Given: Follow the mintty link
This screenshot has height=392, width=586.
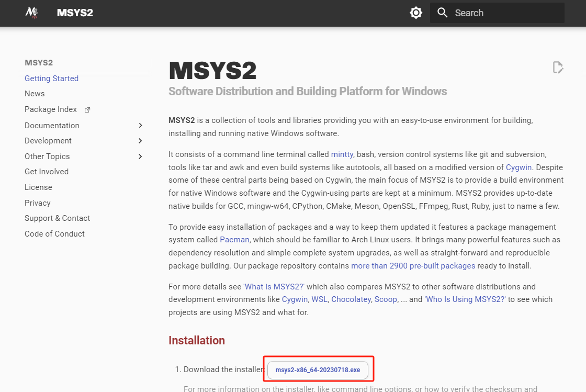Looking at the screenshot, I should [342, 154].
